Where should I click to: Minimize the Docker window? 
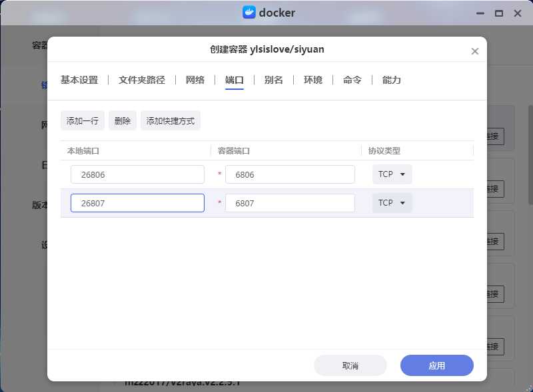point(480,13)
